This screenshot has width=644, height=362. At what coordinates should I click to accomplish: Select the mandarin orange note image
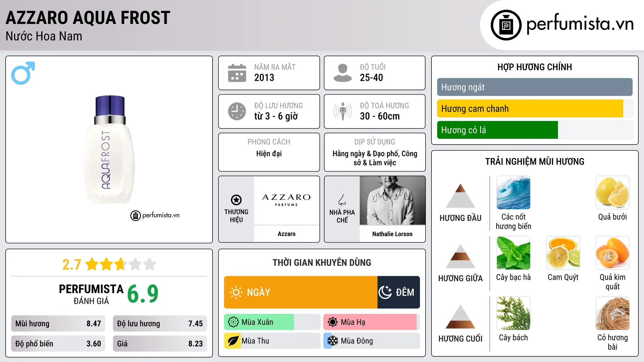[563, 253]
